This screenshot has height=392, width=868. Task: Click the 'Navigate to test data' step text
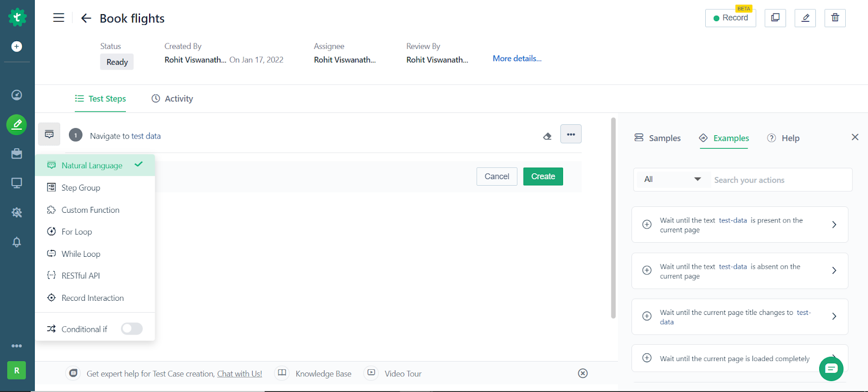pos(125,136)
